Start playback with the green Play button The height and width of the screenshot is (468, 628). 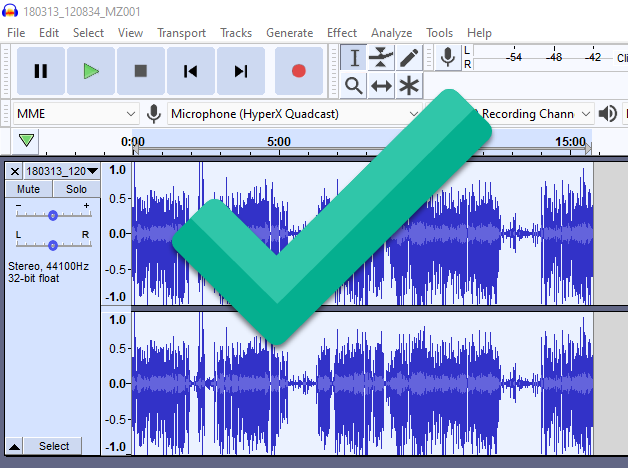coord(91,71)
